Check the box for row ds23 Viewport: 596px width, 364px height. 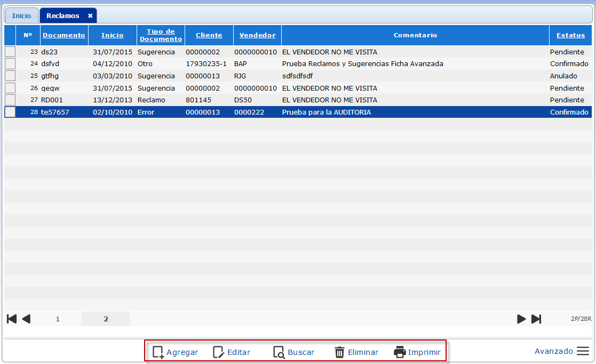(10, 52)
